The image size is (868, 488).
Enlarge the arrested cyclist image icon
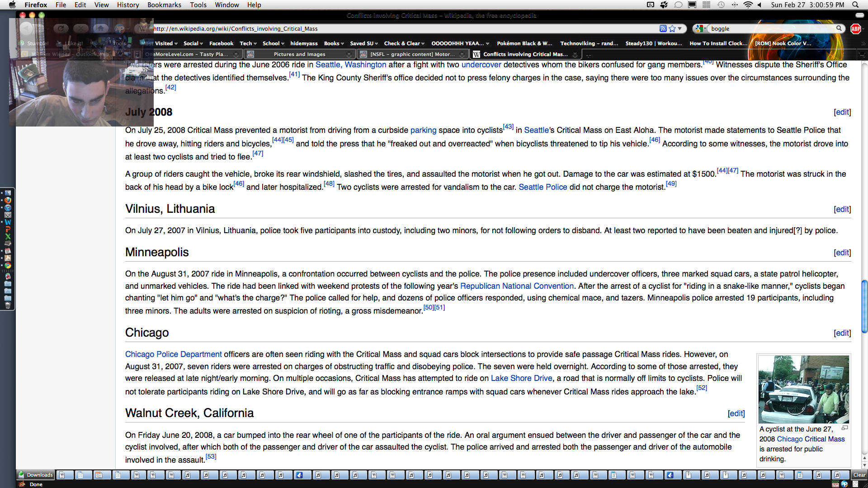pyautogui.click(x=844, y=427)
